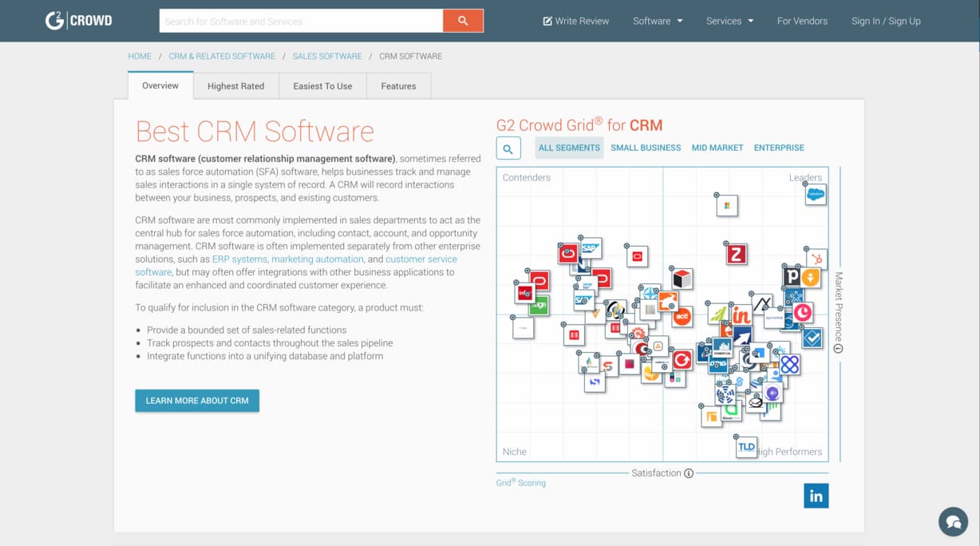Select the red Infor logo
Viewport: 980px width, 546px height.
pyautogui.click(x=525, y=293)
